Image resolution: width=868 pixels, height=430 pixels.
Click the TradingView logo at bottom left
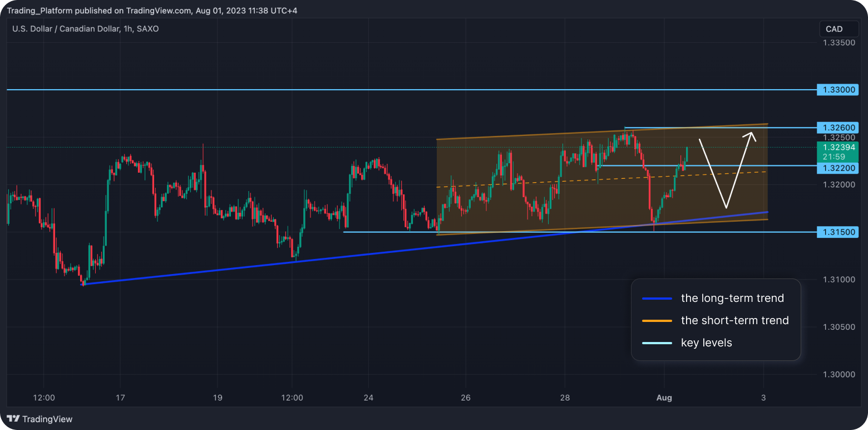pyautogui.click(x=40, y=419)
